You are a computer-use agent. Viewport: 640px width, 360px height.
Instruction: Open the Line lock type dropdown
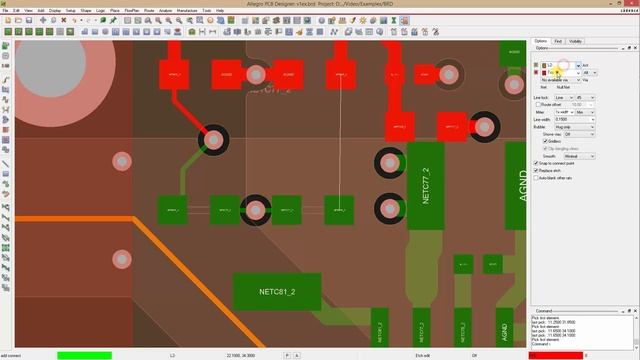coord(564,98)
